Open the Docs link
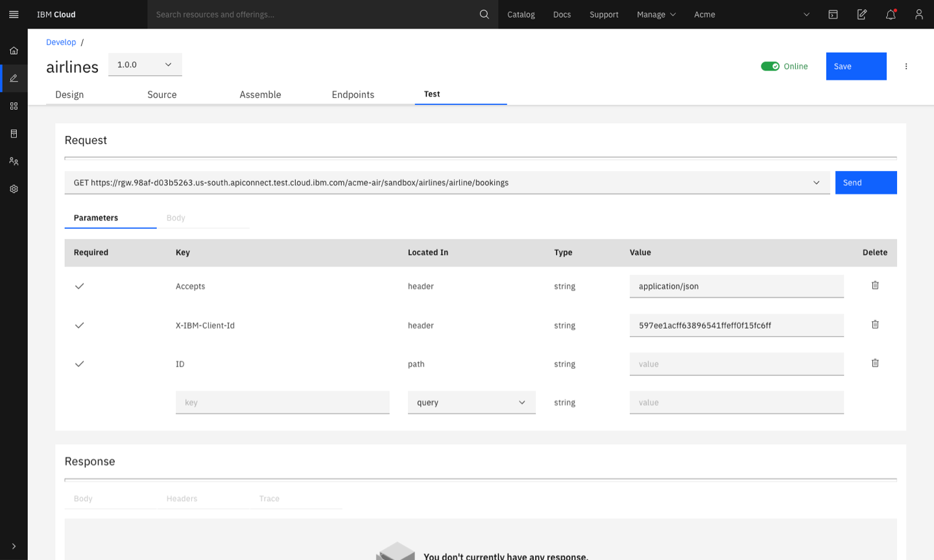Screen dimensions: 934x560 coord(562,14)
